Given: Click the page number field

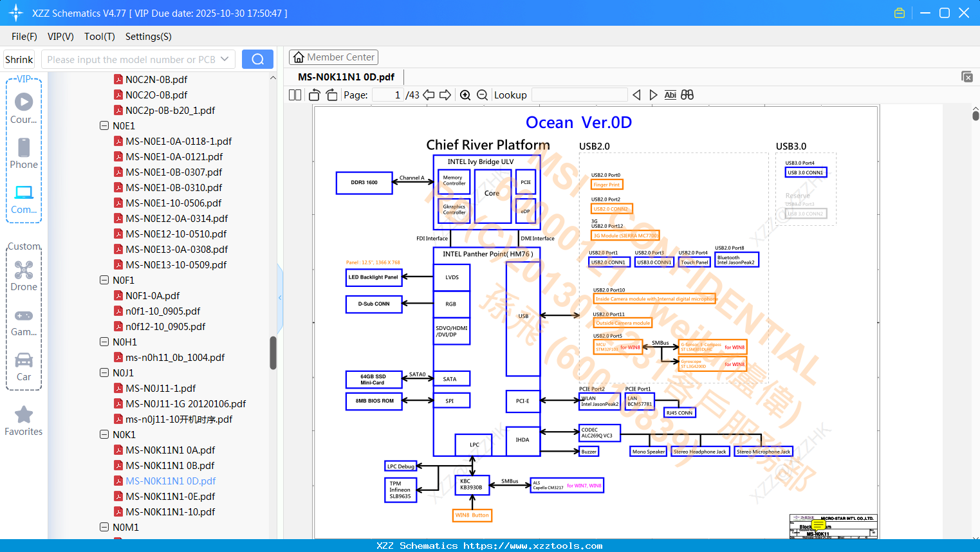Looking at the screenshot, I should (x=388, y=95).
